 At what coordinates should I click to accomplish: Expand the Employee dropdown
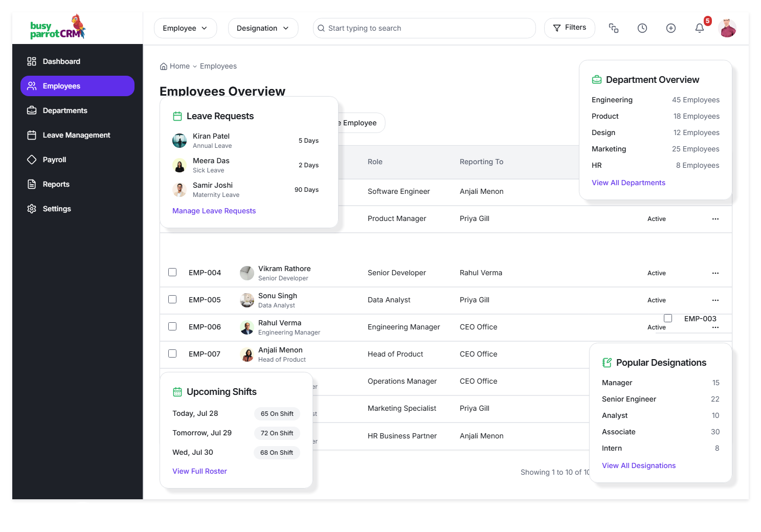[x=185, y=28]
